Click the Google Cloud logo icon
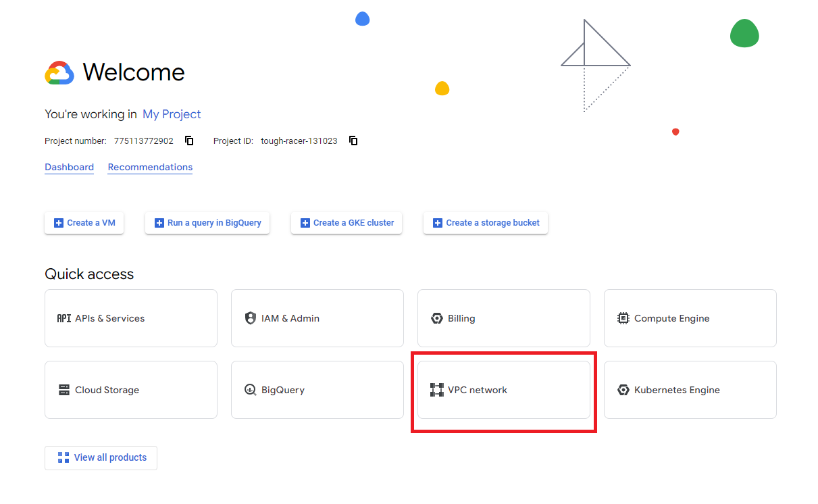The height and width of the screenshot is (504, 818). [59, 72]
